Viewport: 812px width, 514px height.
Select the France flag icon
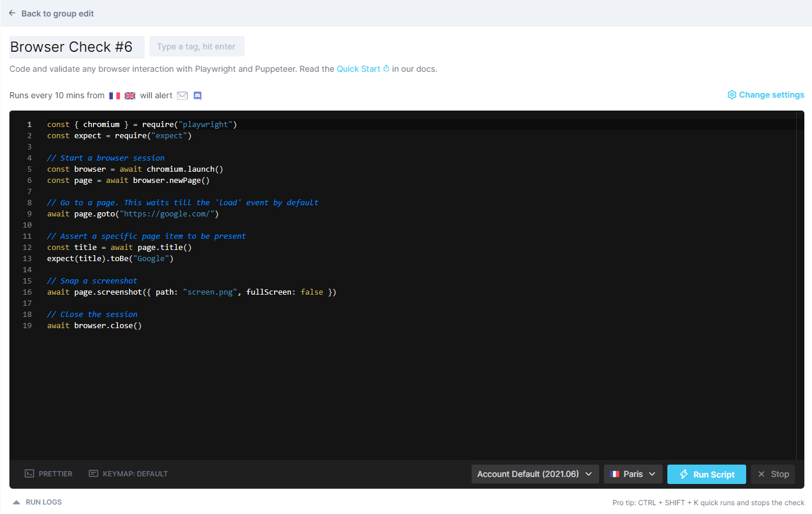pos(114,95)
